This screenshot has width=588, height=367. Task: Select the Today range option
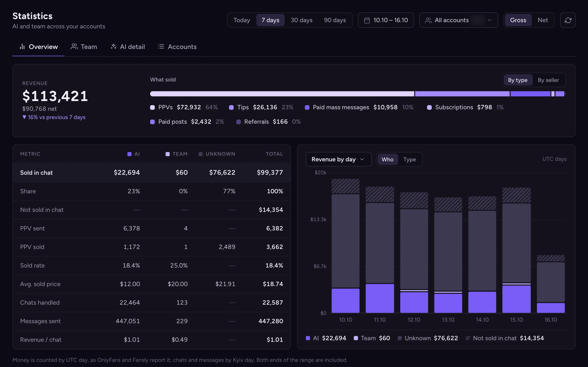pyautogui.click(x=242, y=20)
